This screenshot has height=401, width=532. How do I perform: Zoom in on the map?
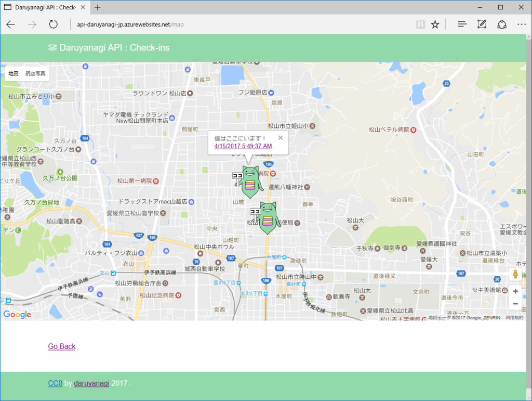(515, 291)
